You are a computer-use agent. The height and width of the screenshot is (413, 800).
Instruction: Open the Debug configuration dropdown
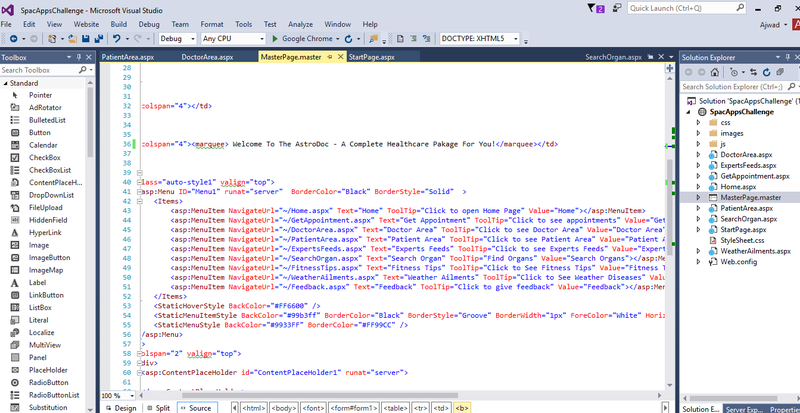178,39
